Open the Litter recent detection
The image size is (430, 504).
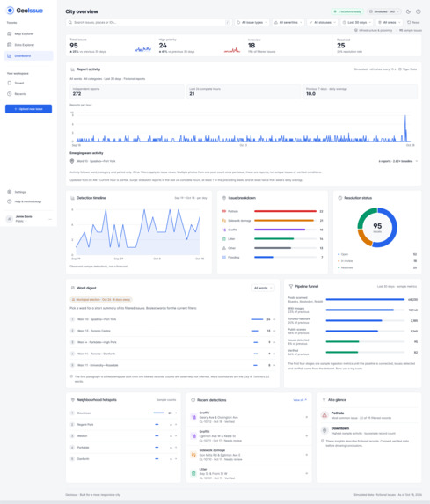click(x=249, y=473)
